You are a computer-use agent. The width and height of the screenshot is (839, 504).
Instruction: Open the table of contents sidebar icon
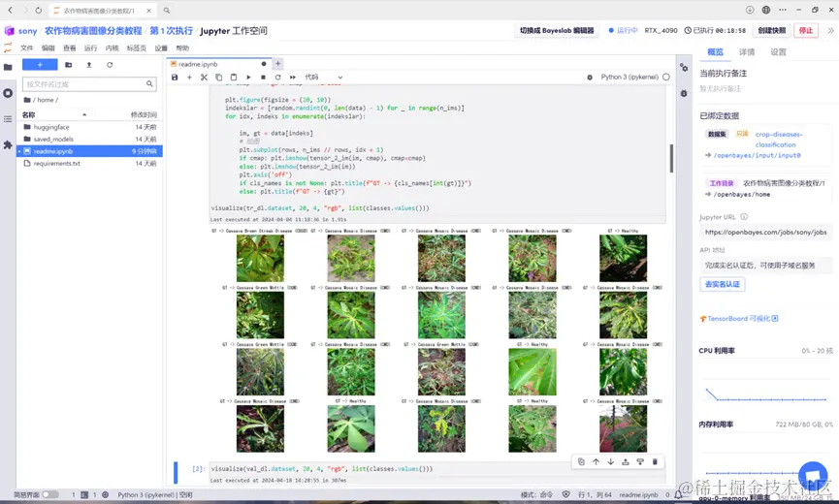click(8, 118)
